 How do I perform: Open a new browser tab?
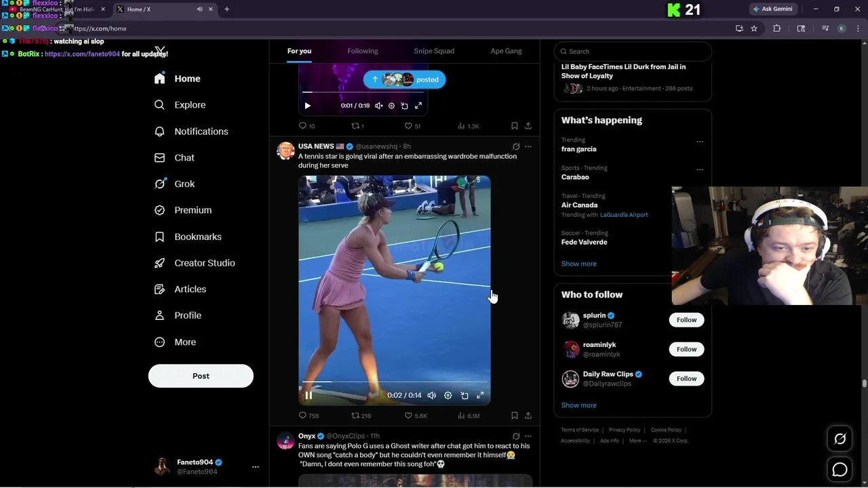[226, 9]
